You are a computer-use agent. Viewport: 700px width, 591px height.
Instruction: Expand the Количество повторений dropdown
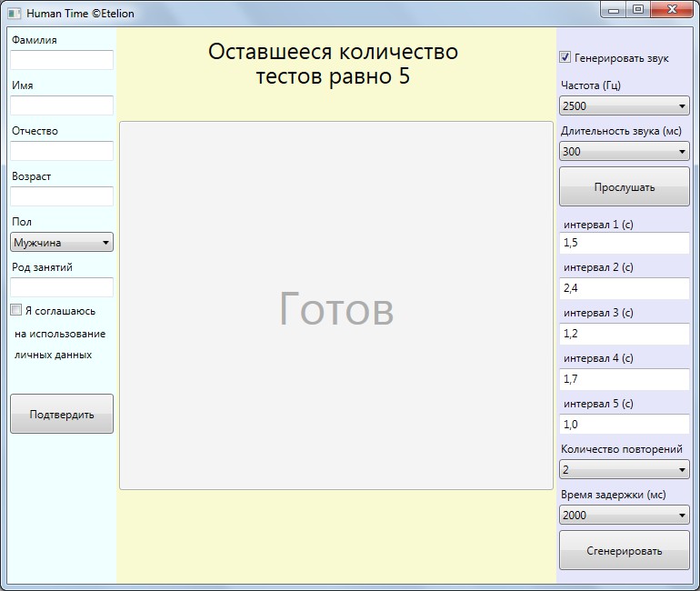coord(625,469)
